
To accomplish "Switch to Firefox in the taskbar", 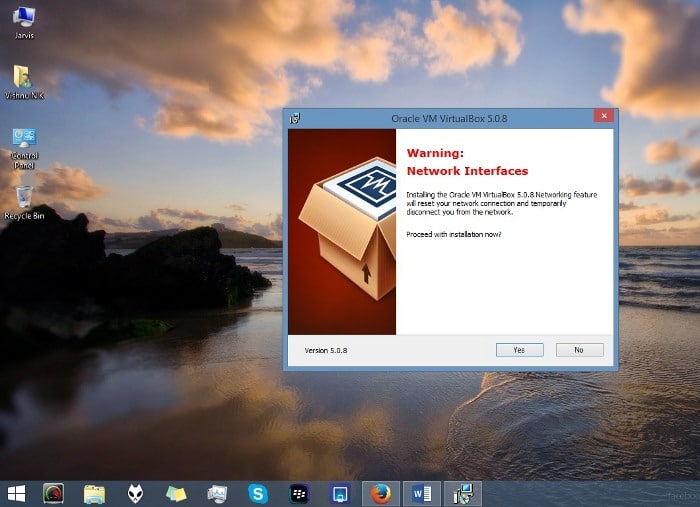I will click(x=380, y=493).
